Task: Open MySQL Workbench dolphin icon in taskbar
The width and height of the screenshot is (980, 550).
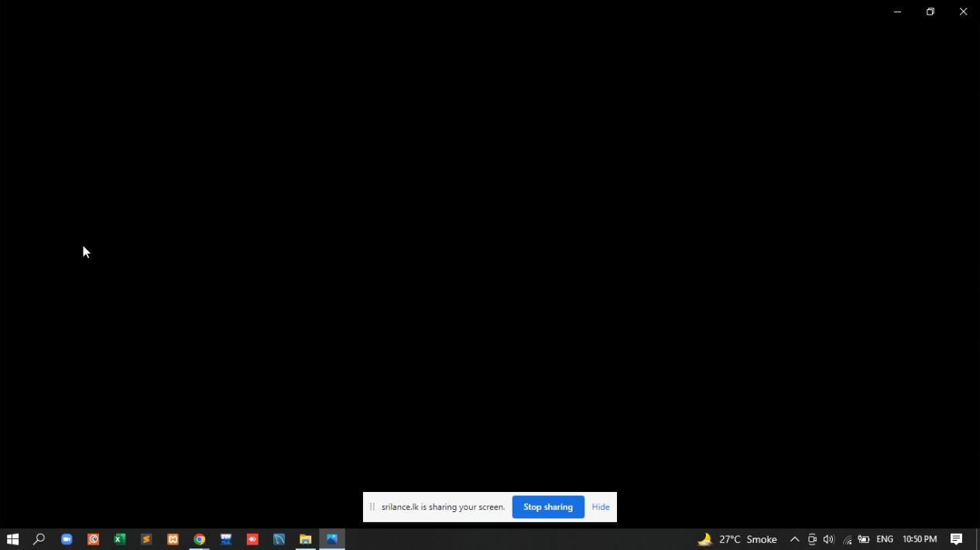Action: [x=279, y=539]
